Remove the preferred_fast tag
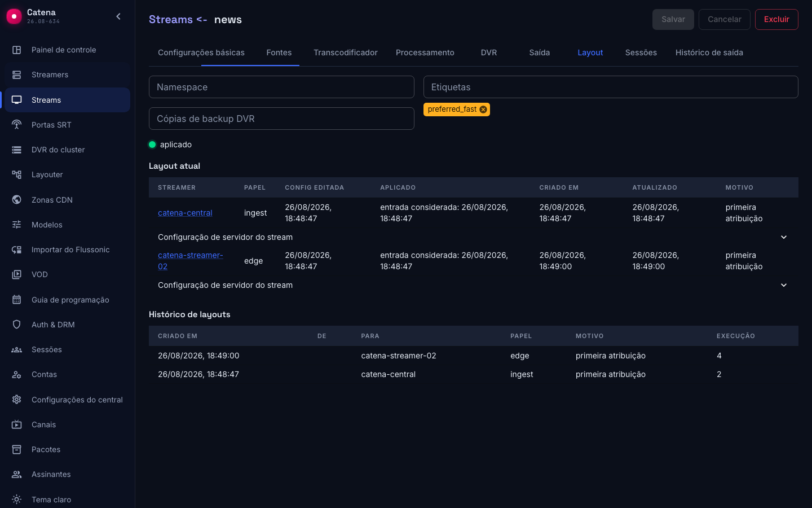The width and height of the screenshot is (812, 508). 483,110
